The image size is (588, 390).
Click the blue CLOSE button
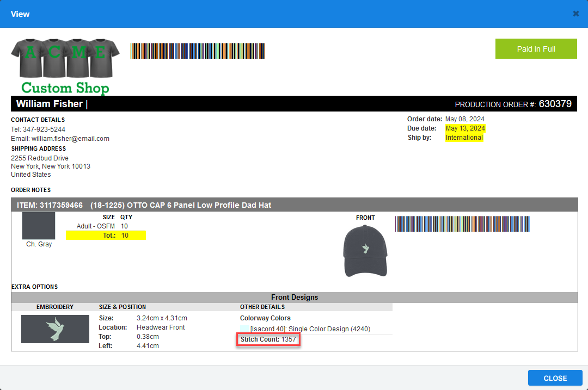point(555,378)
